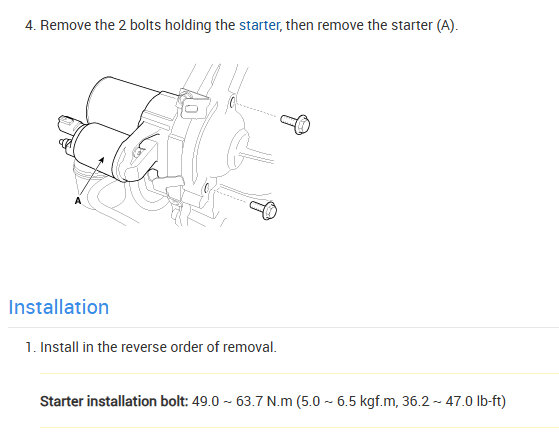Screen dimensions: 559x437
Task: Click the upper bolt hole on the mounting flange
Action: coord(232,103)
